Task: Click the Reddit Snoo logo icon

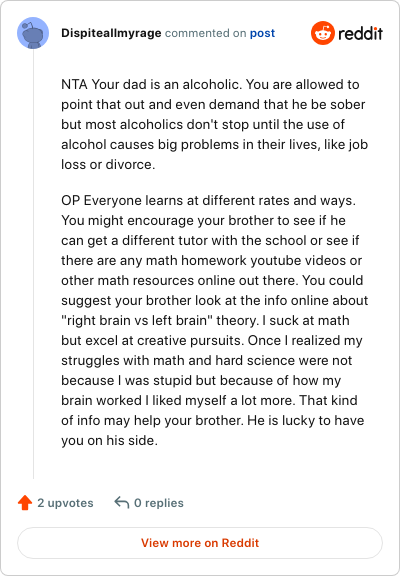Action: (x=323, y=33)
